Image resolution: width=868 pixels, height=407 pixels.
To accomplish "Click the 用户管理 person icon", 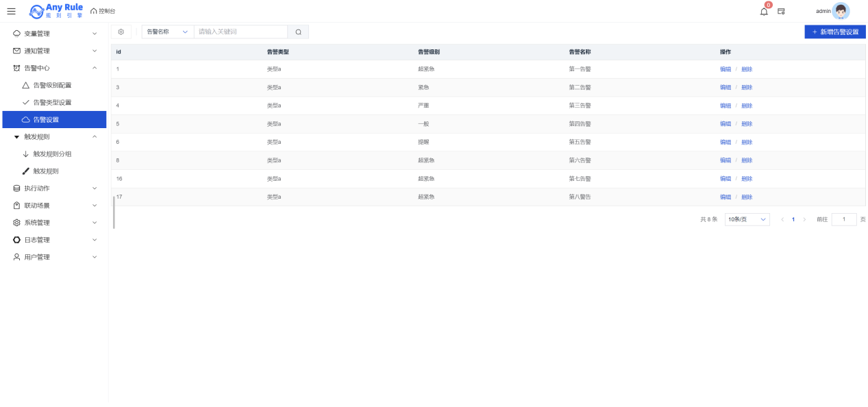I will click(17, 256).
